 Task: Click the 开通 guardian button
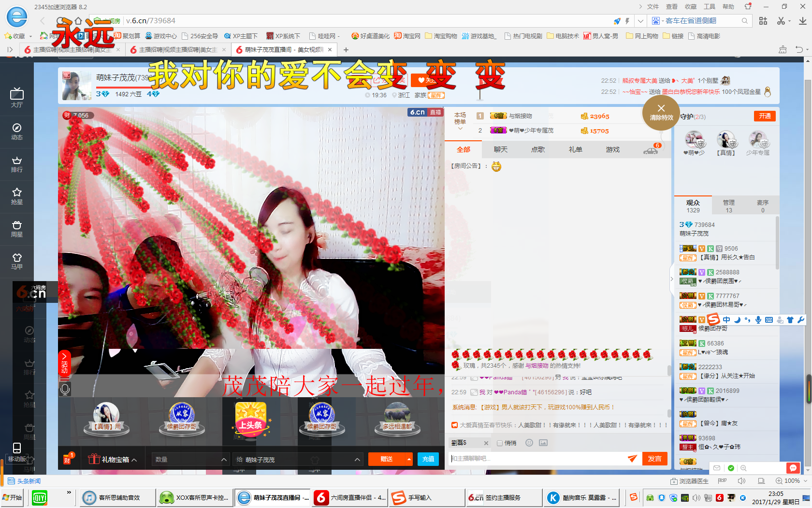point(765,116)
